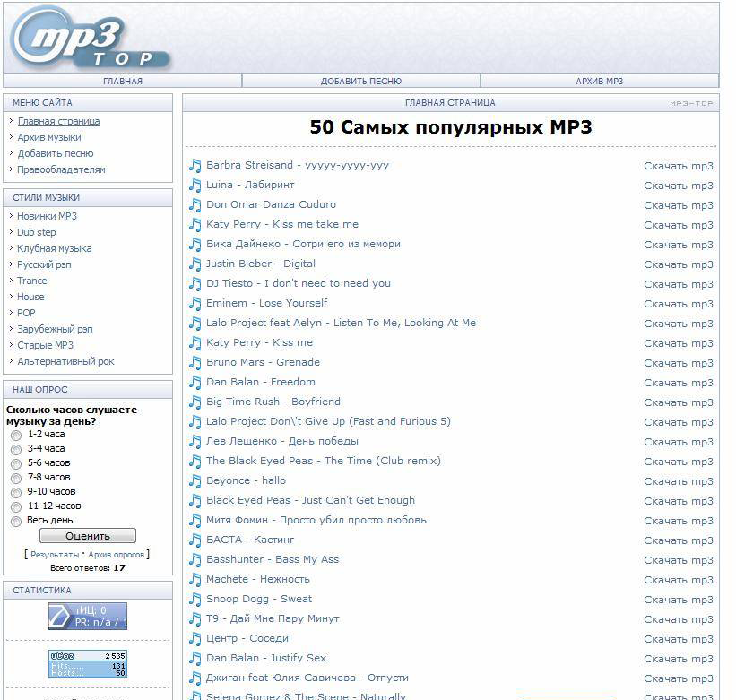Viewport: 736px width, 700px height.
Task: Open Зарубежный рэп style link
Action: [55, 329]
